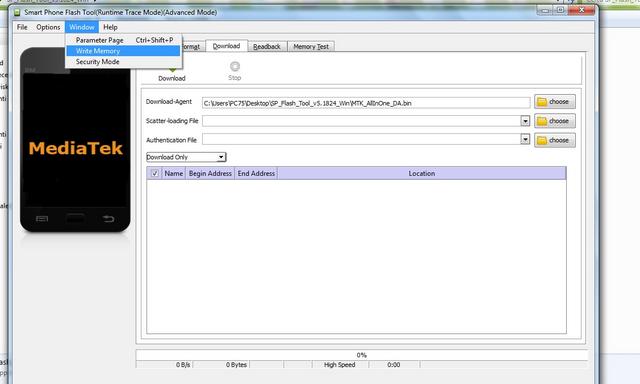Click the 0:00 elapsed time status

(x=394, y=365)
